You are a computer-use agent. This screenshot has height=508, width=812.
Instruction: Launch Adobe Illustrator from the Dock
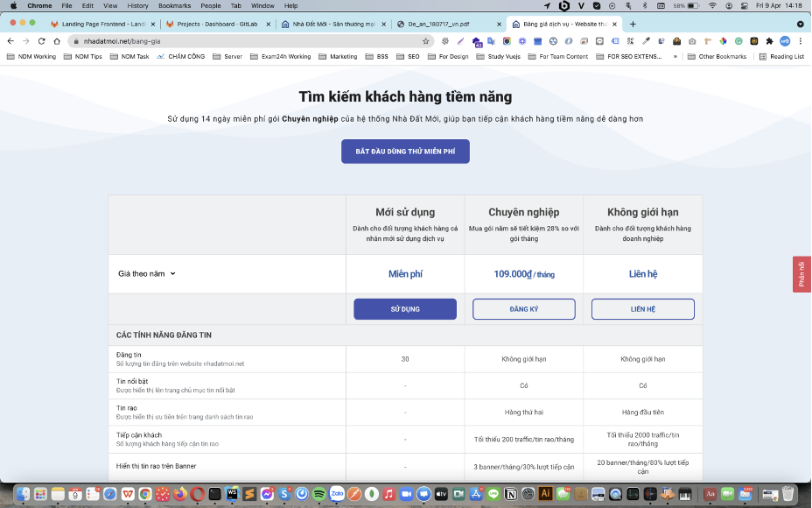545,494
